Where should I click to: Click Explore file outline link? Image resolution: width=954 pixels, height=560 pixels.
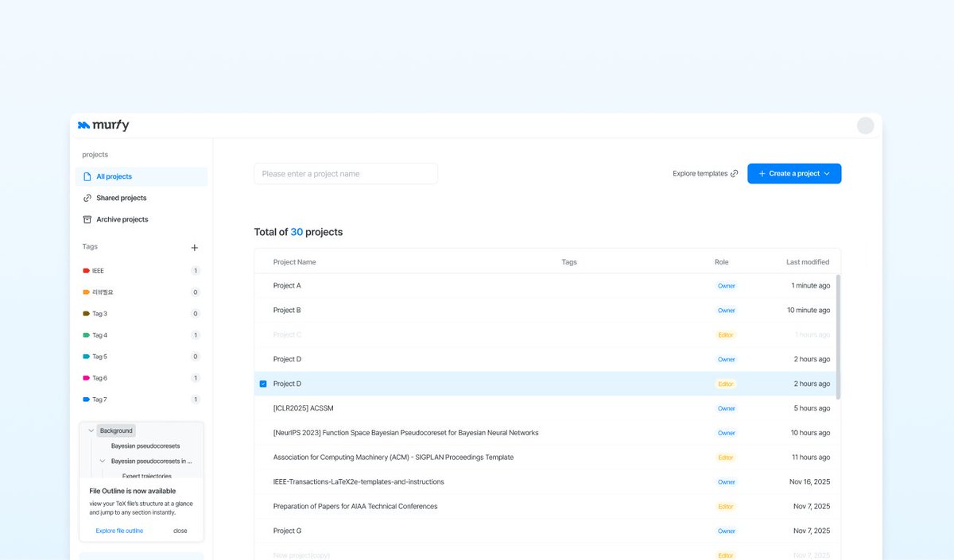click(119, 531)
